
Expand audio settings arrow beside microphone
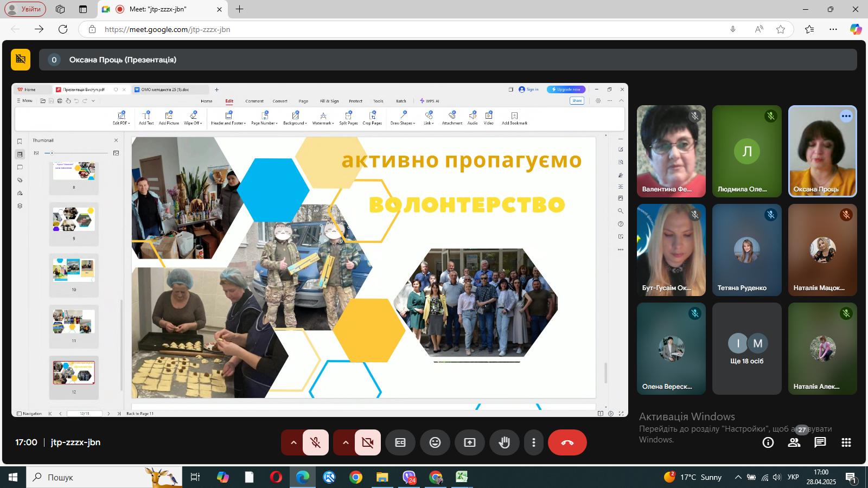point(293,442)
